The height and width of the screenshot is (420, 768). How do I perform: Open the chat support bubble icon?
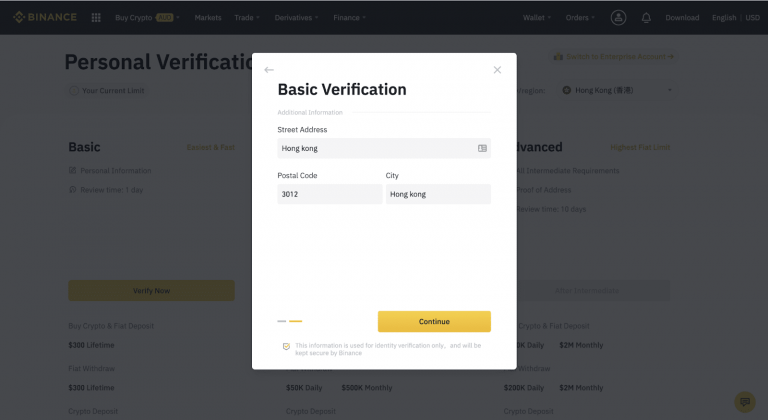[744, 401]
